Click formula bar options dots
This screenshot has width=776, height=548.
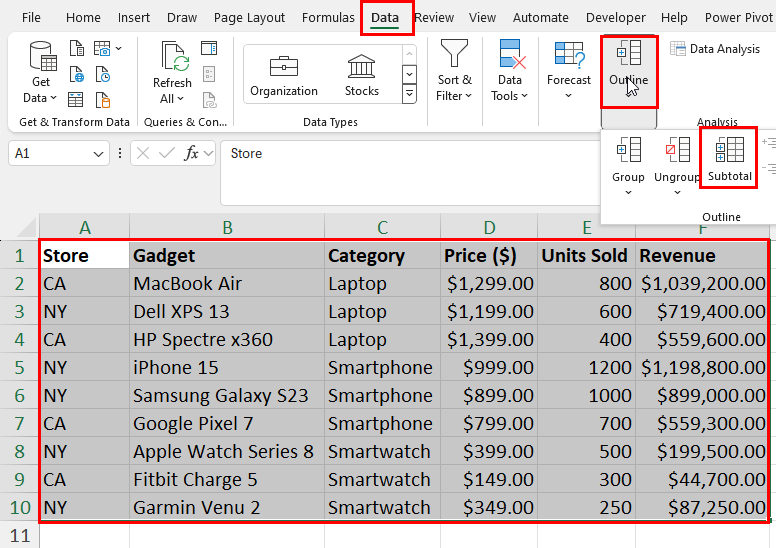120,153
